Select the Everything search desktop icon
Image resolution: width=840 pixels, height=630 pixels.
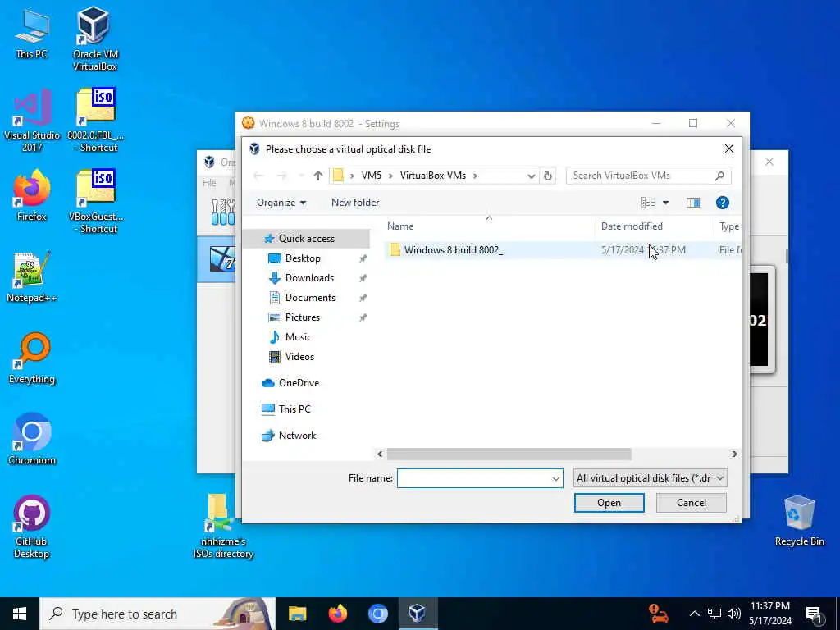pos(32,358)
